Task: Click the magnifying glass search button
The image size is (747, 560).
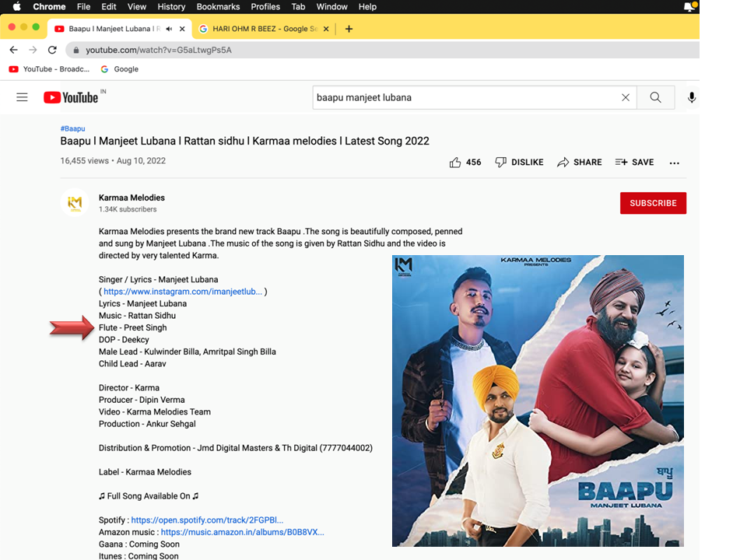Action: point(655,97)
